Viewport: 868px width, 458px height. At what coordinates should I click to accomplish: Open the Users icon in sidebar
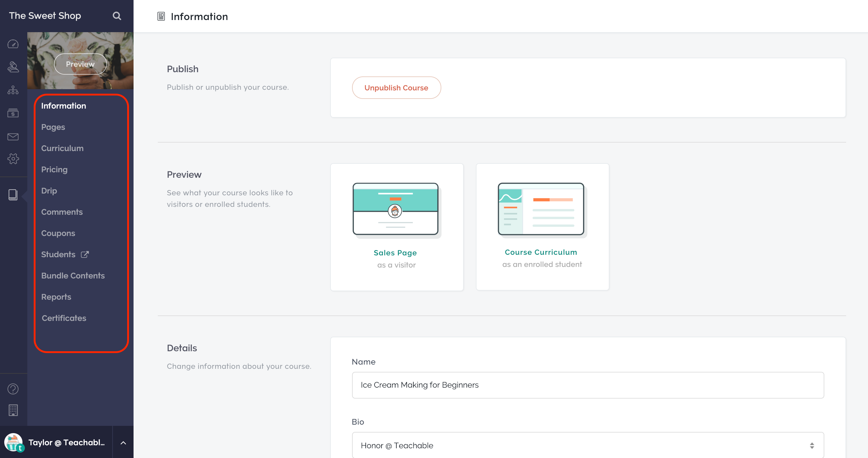pos(13,67)
